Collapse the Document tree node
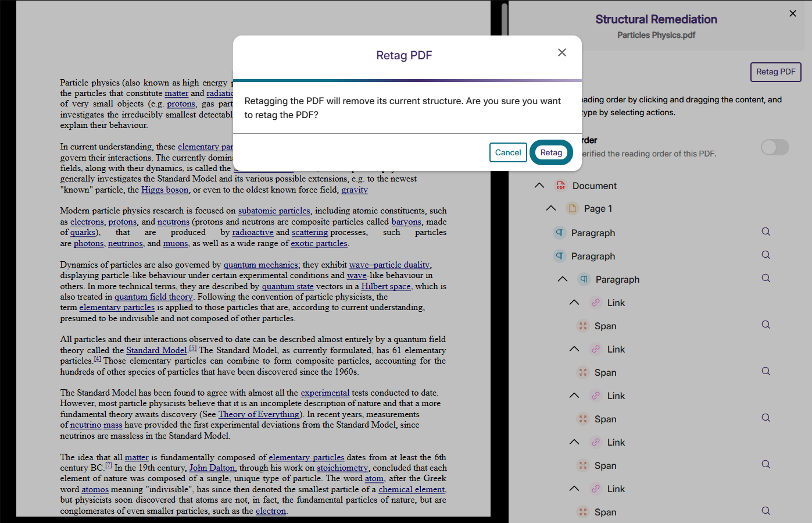This screenshot has height=523, width=812. 539,186
